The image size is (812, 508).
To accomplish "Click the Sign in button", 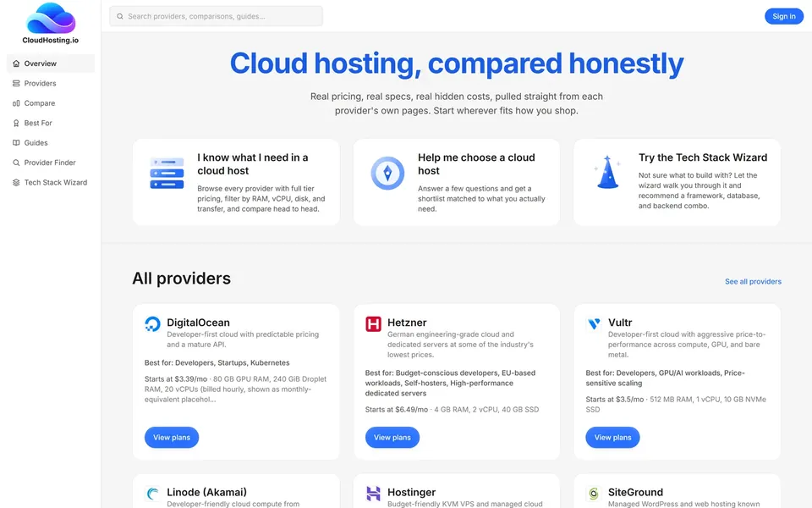I will point(783,16).
